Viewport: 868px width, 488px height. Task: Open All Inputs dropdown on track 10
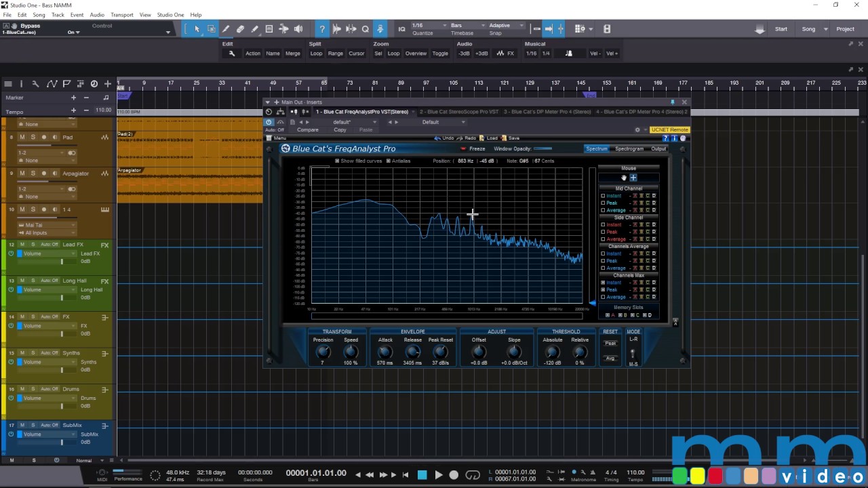(47, 233)
